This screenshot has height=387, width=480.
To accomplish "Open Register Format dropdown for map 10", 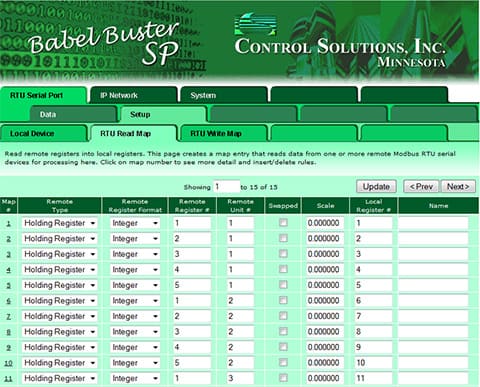I will [x=135, y=363].
